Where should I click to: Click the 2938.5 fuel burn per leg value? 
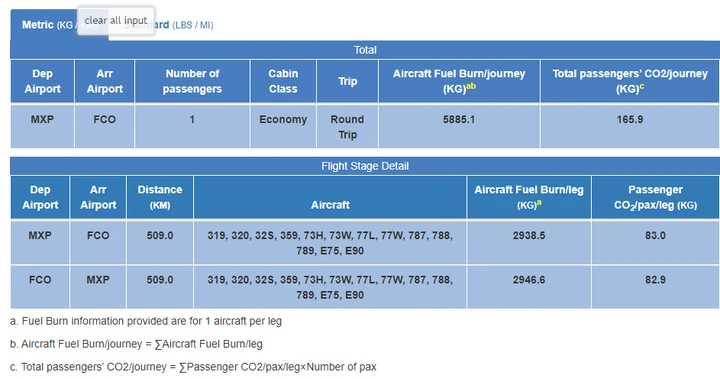click(x=529, y=236)
